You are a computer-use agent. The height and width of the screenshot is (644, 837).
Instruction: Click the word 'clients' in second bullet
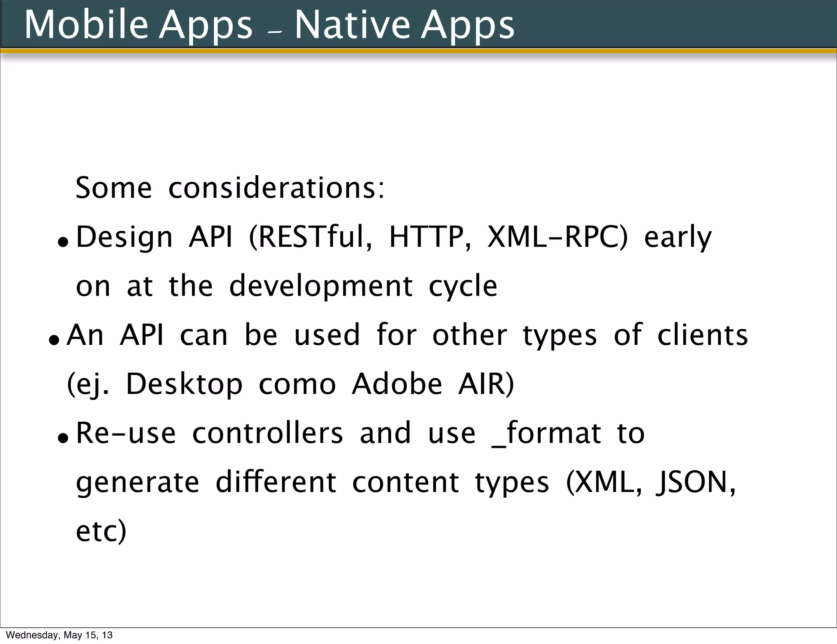[x=702, y=335]
